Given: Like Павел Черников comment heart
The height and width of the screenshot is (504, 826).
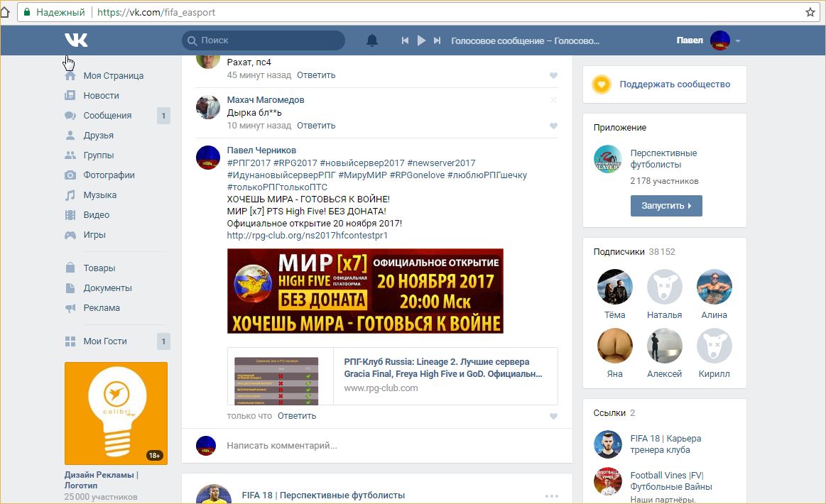Looking at the screenshot, I should point(553,416).
